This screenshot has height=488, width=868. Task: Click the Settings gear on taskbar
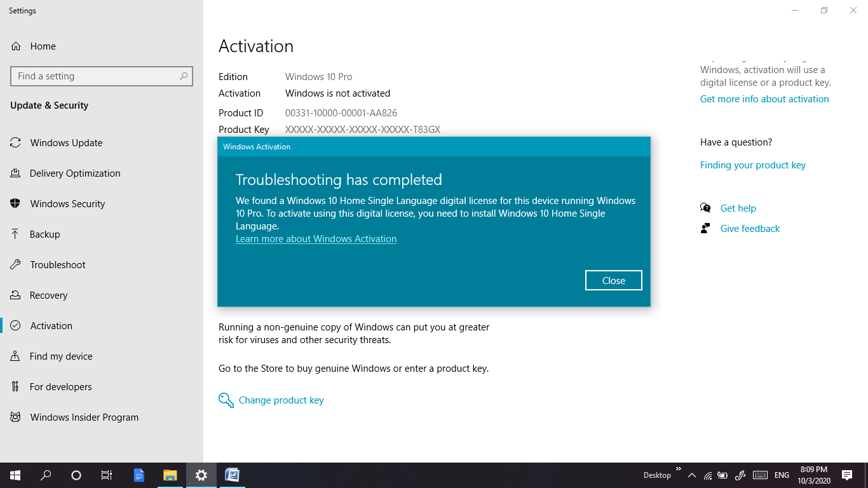pos(201,475)
